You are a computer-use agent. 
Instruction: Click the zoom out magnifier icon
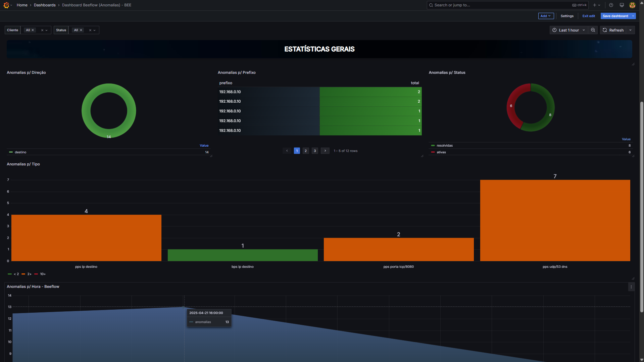point(593,30)
